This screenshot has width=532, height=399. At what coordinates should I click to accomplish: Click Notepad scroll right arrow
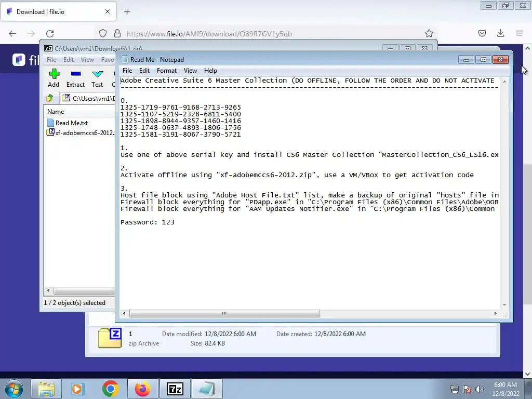(495, 313)
